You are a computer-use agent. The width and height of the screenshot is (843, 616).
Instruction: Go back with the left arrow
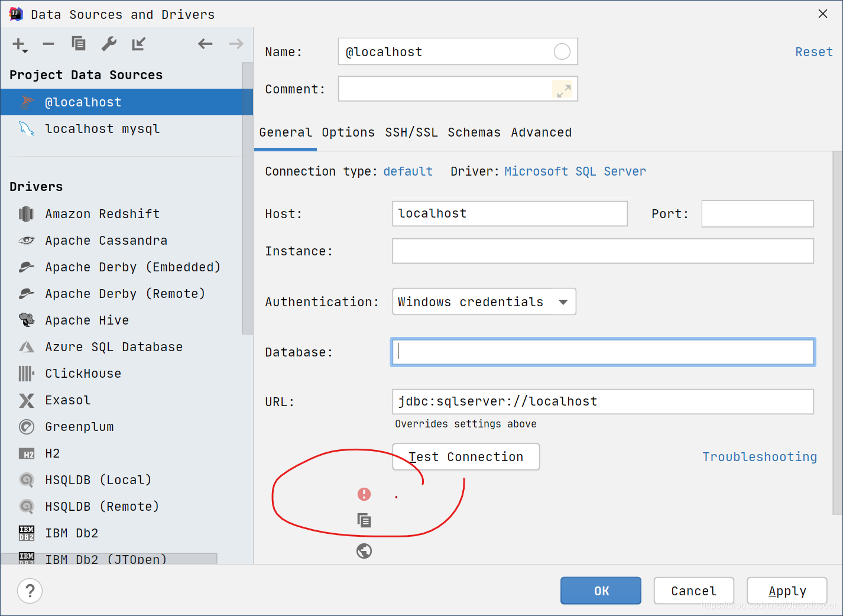click(205, 44)
